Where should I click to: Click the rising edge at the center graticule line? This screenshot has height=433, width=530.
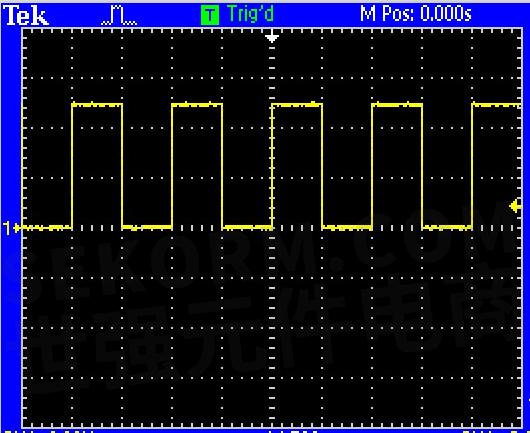pyautogui.click(x=272, y=166)
